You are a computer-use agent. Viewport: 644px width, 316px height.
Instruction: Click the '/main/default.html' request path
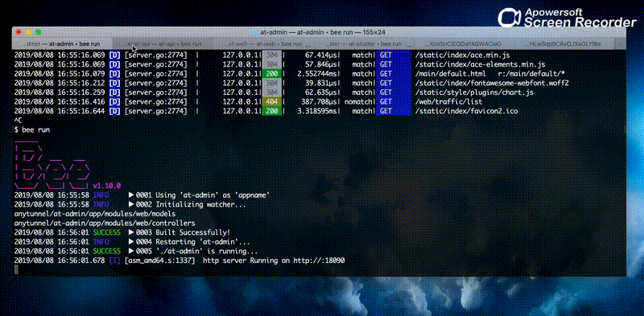[x=452, y=73]
